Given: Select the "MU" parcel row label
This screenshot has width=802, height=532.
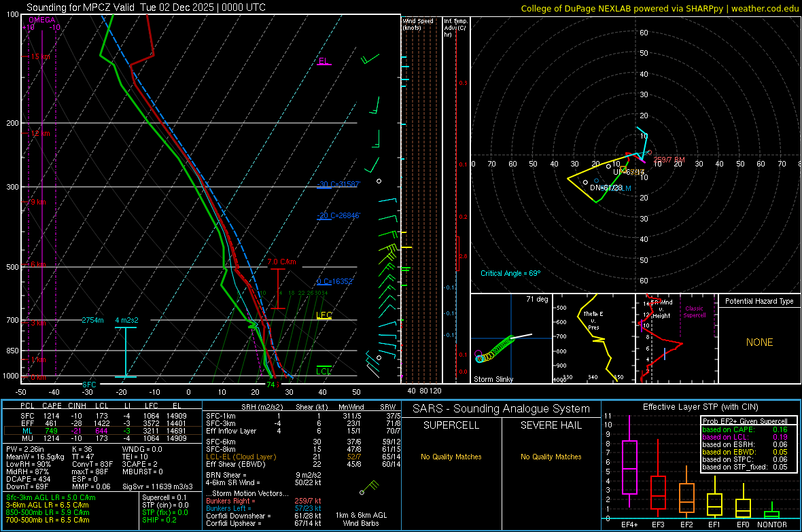Looking at the screenshot, I should 27,438.
